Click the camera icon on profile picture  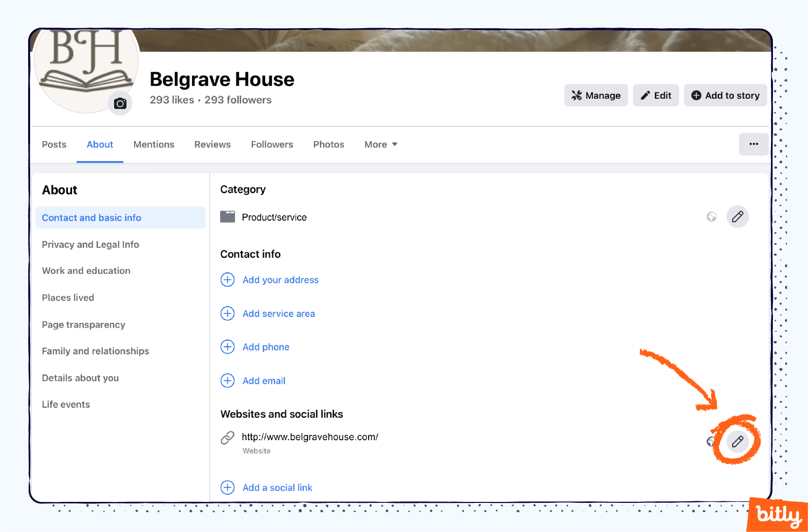click(x=120, y=104)
